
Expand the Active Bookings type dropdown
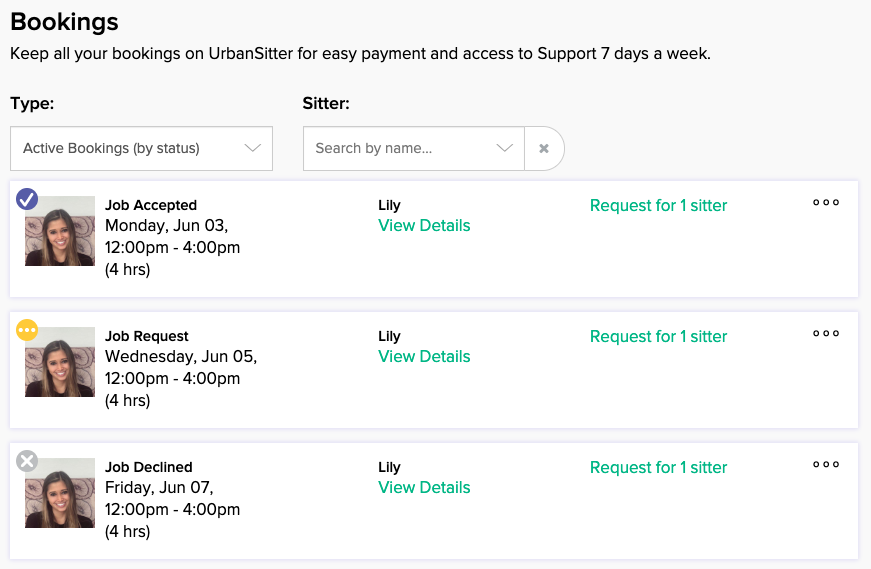(141, 148)
